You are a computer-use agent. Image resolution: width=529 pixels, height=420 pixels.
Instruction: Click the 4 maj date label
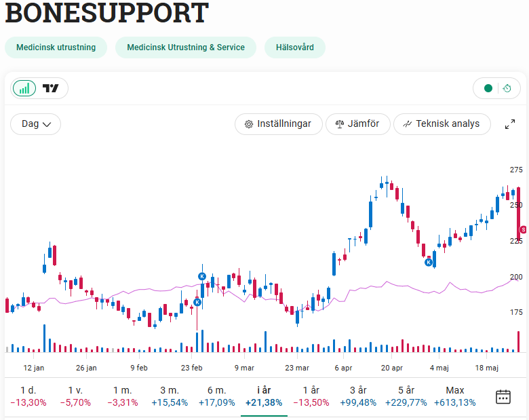click(439, 368)
